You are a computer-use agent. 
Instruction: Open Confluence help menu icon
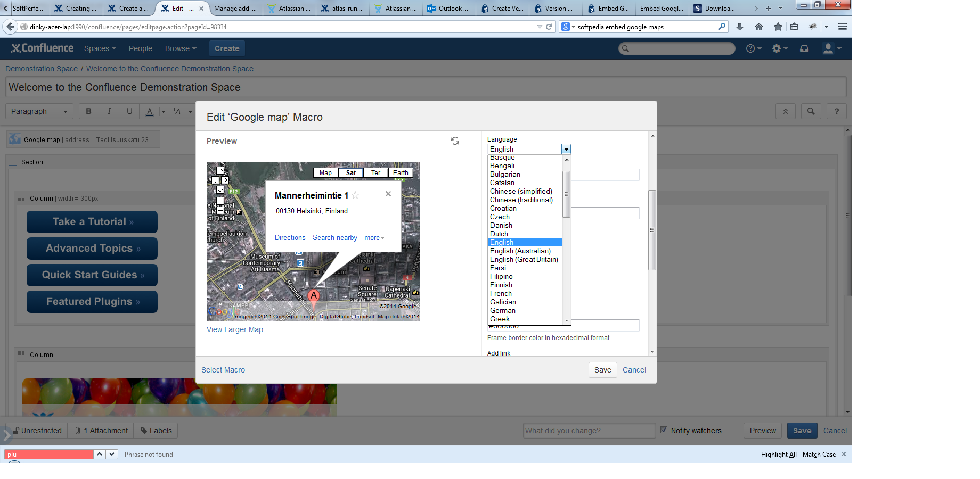pyautogui.click(x=753, y=48)
